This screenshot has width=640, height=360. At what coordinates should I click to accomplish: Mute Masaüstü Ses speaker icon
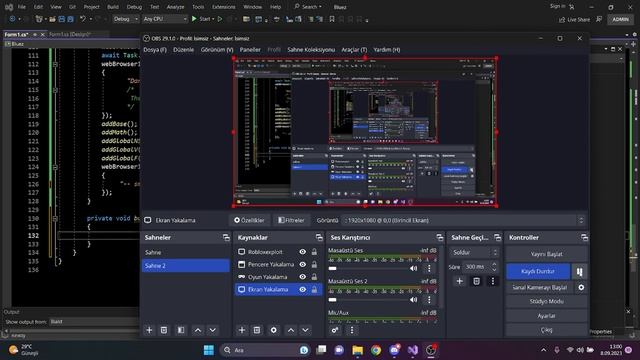pos(413,268)
